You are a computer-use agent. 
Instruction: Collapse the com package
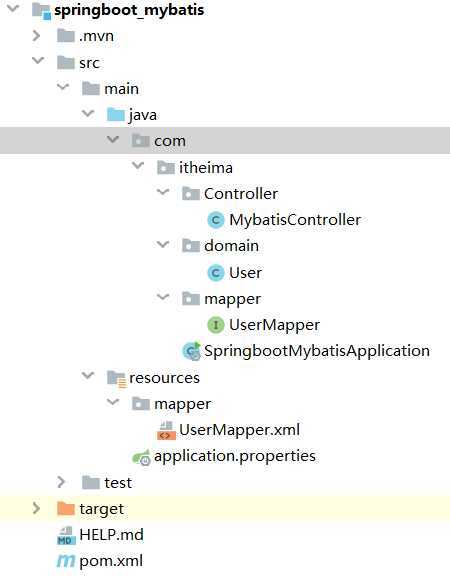click(x=113, y=139)
